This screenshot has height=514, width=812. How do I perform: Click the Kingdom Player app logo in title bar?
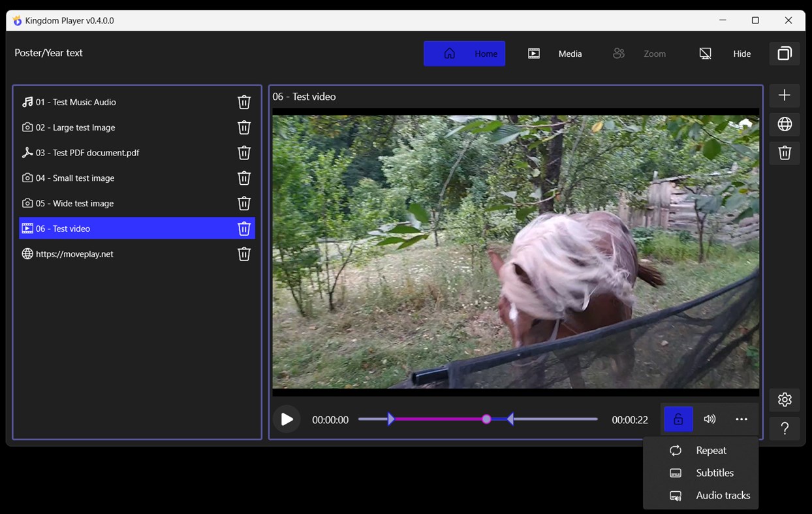18,21
